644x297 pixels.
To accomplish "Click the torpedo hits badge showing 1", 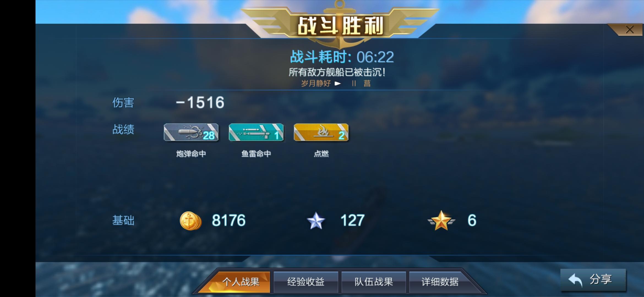I will pos(256,132).
